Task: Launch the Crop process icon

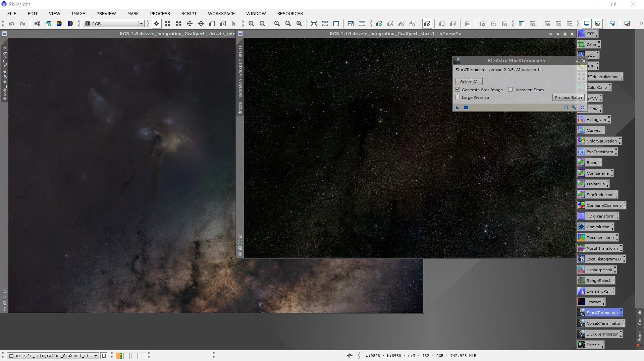Action: (589, 45)
